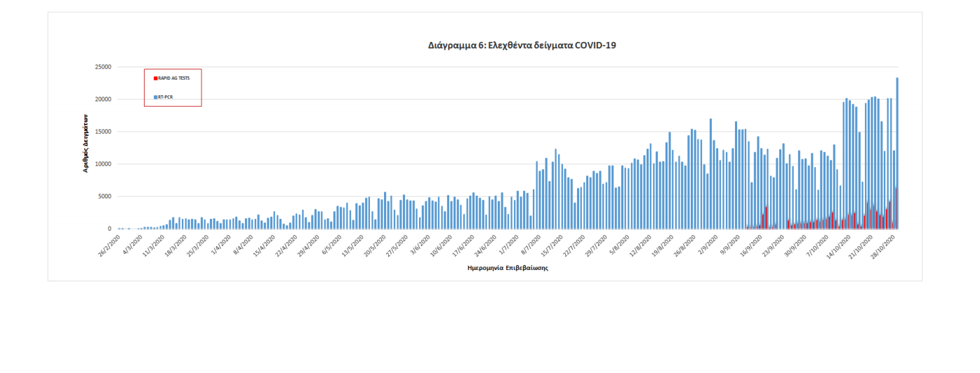Select the tallest red bar at far right

[896, 209]
